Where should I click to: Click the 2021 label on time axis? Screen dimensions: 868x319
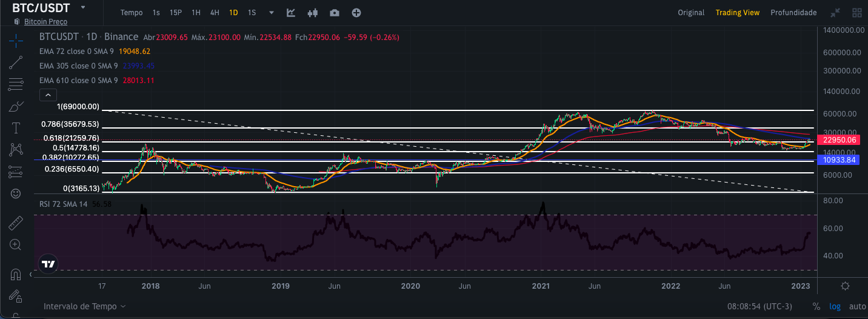point(540,286)
